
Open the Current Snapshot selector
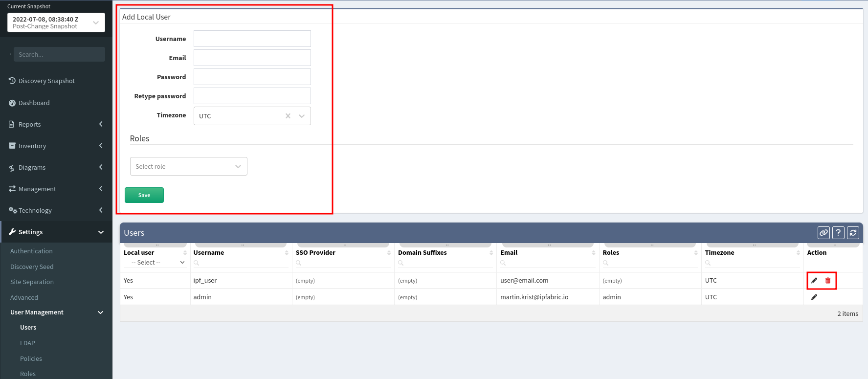coord(56,22)
